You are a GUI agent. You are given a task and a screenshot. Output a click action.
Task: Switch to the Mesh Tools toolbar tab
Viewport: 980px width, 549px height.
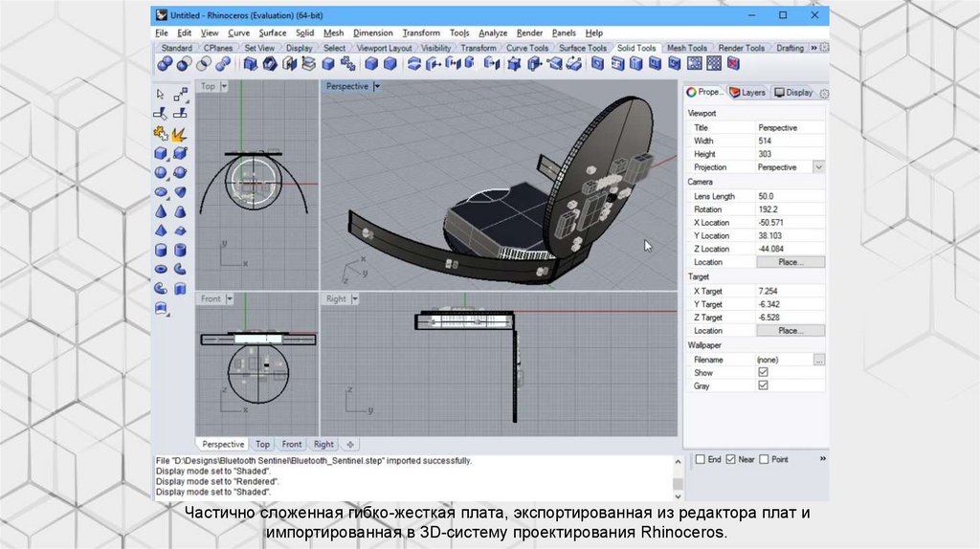(686, 48)
